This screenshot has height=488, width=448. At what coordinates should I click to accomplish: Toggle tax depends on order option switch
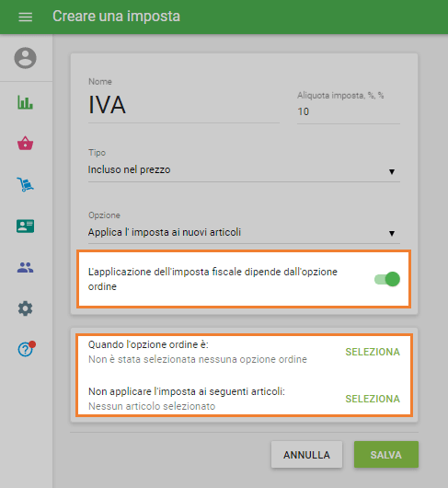(x=387, y=279)
